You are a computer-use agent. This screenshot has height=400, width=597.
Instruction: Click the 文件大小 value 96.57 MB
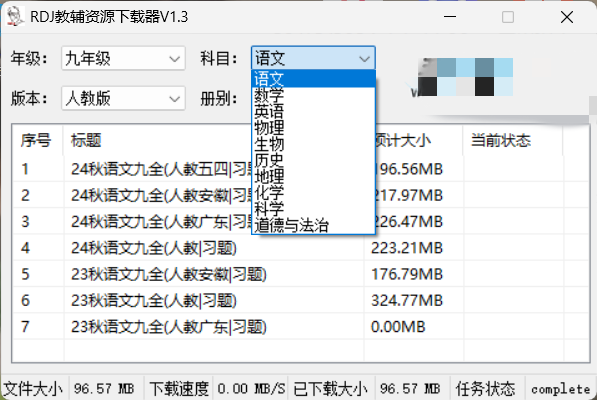104,389
